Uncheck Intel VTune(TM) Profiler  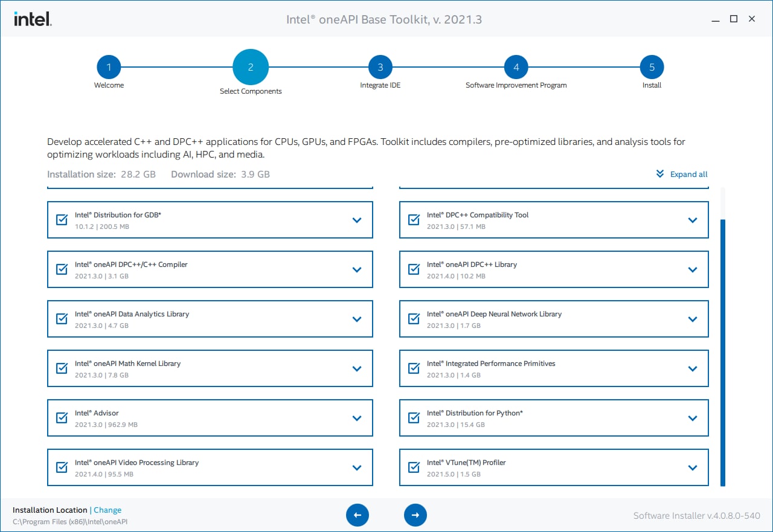click(414, 467)
